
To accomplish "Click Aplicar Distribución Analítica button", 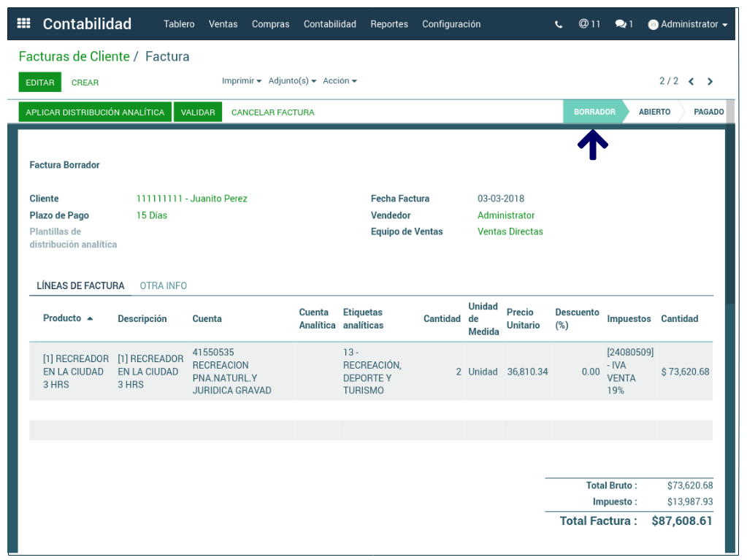I will click(95, 112).
